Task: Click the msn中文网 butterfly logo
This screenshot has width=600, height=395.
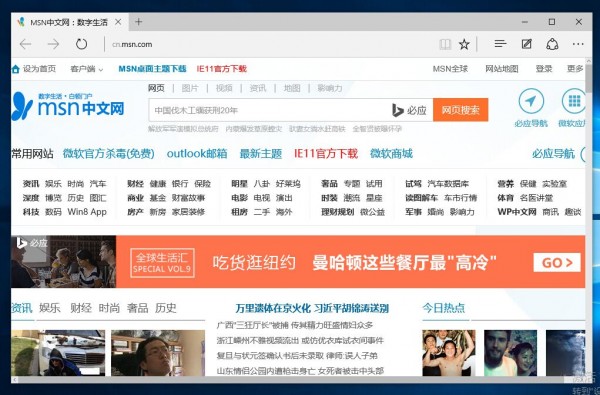Action: pos(68,106)
